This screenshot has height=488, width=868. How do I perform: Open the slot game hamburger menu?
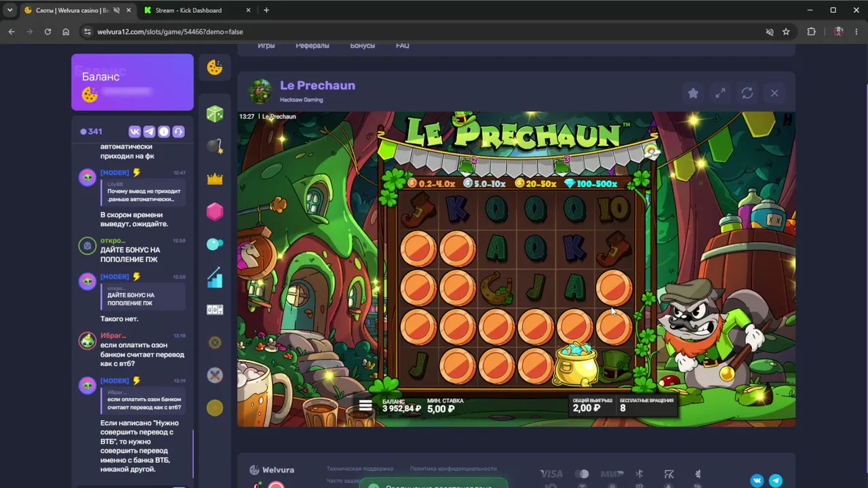click(366, 405)
